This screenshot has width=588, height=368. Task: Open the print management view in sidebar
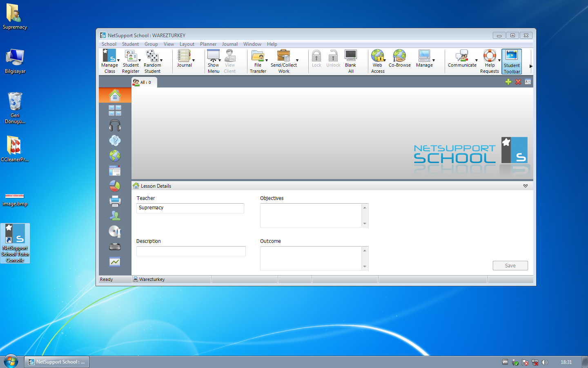coord(115,201)
